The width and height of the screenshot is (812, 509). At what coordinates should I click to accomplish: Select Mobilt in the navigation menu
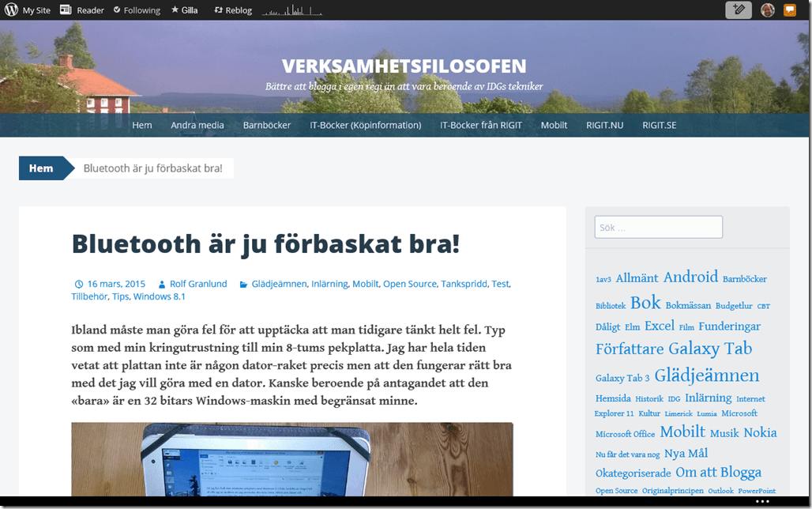[554, 125]
